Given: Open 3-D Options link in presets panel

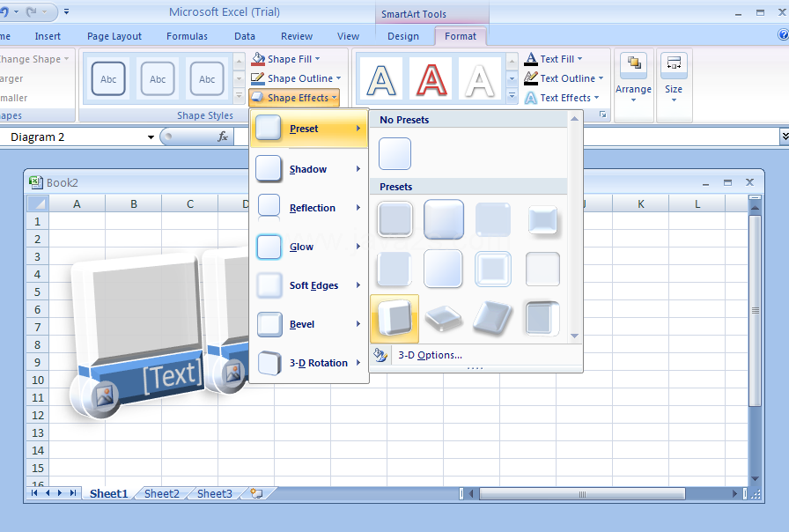Looking at the screenshot, I should point(431,355).
